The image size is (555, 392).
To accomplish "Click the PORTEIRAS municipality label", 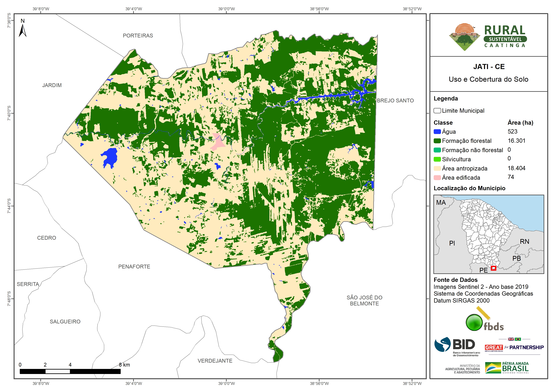I will 138,36.
